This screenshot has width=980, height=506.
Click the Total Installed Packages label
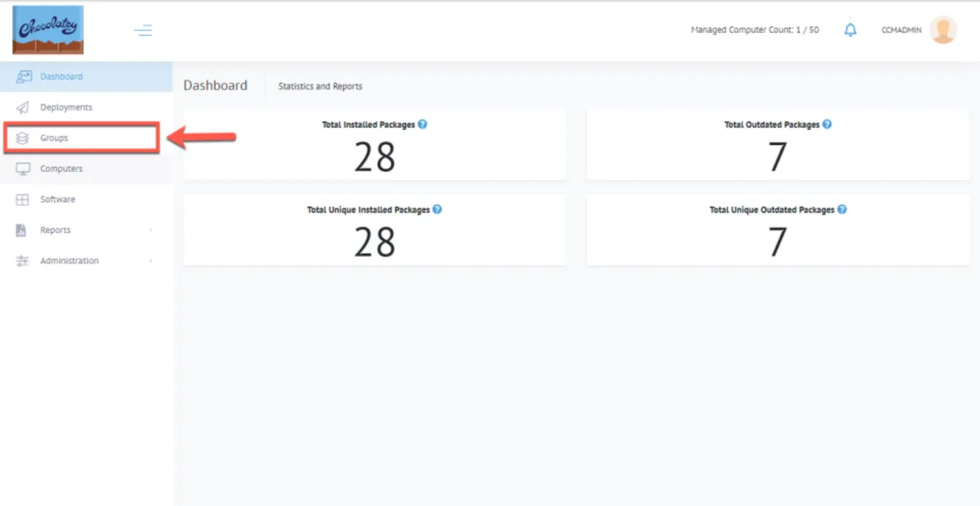coord(368,125)
